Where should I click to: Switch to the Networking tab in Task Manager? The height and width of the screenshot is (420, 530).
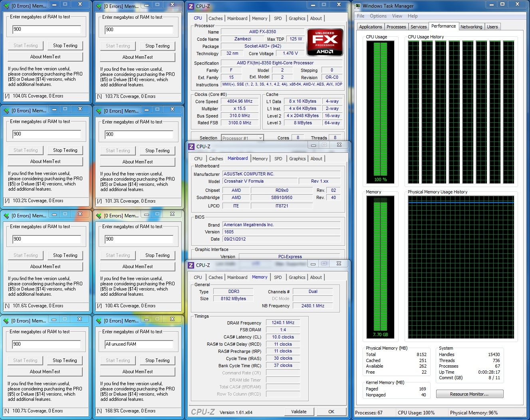click(x=471, y=27)
